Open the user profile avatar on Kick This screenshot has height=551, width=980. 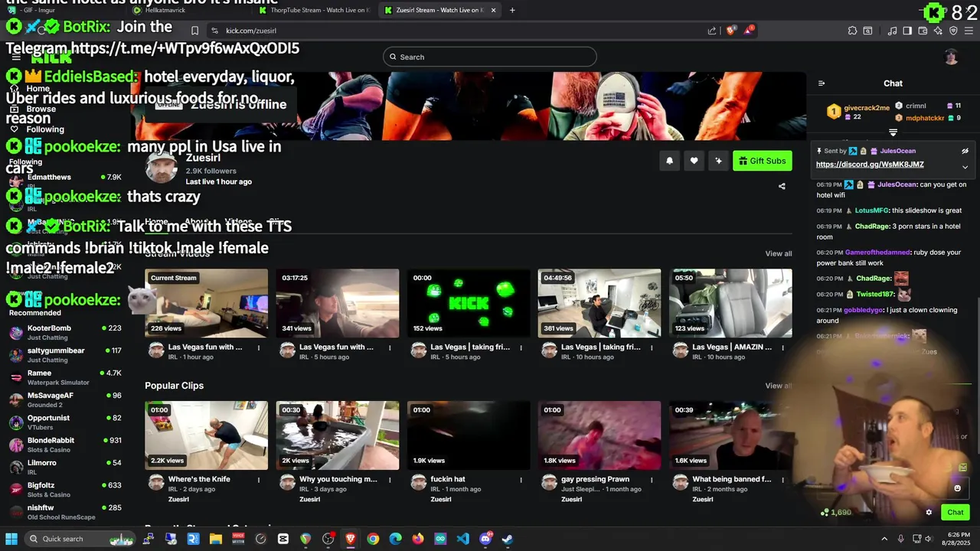click(951, 57)
